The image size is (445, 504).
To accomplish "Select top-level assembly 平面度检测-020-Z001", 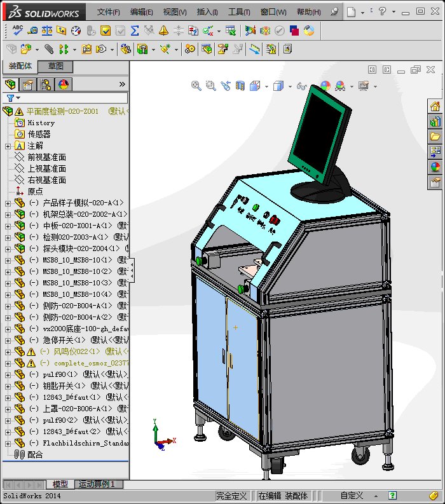I will [x=62, y=111].
